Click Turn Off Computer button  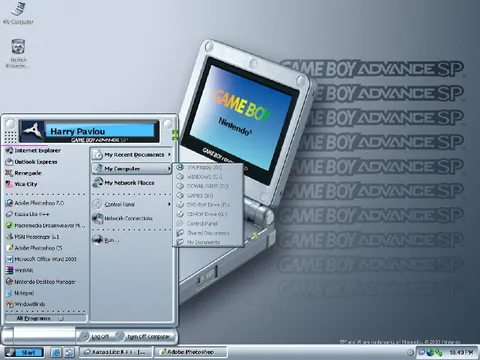click(144, 337)
